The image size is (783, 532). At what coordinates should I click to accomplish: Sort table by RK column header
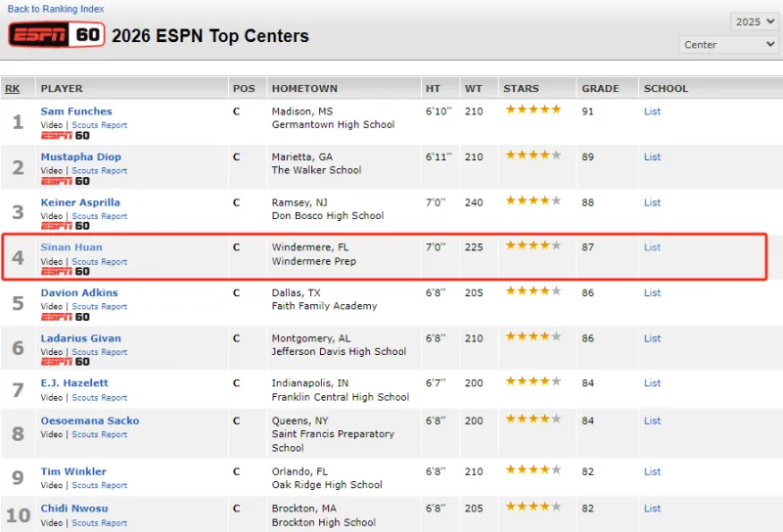pos(13,88)
